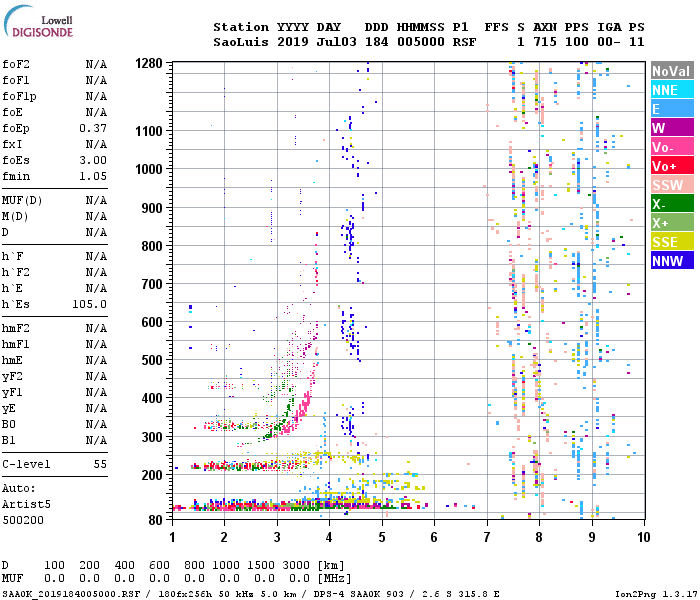Click frequency axis label 10
The width and height of the screenshot is (700, 600).
(x=643, y=537)
